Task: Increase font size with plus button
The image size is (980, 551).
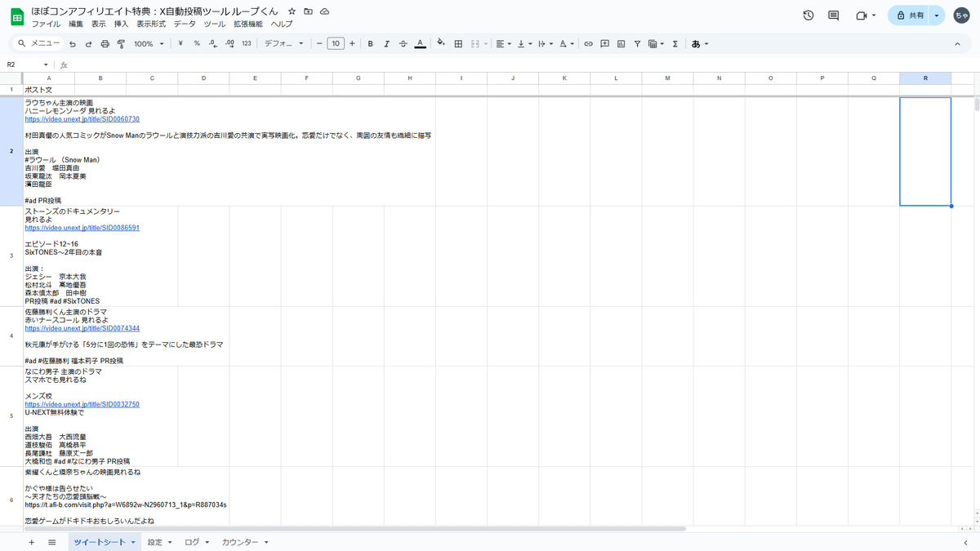Action: click(352, 44)
